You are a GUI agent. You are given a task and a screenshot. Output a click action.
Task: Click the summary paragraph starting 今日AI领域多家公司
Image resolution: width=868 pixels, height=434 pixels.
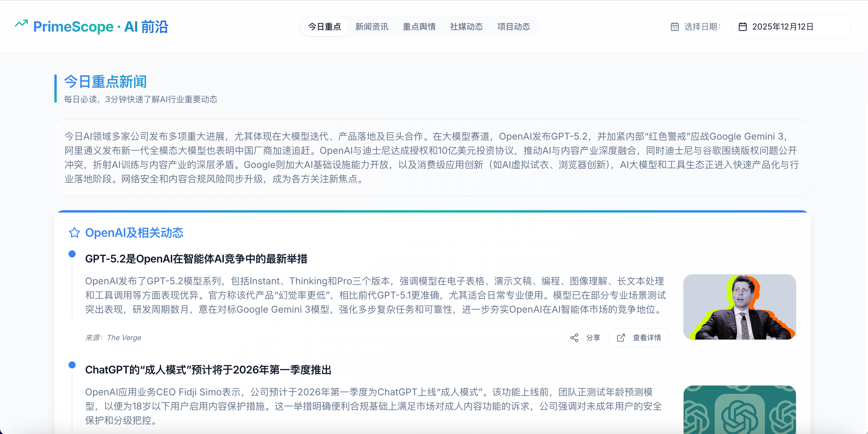(x=432, y=158)
